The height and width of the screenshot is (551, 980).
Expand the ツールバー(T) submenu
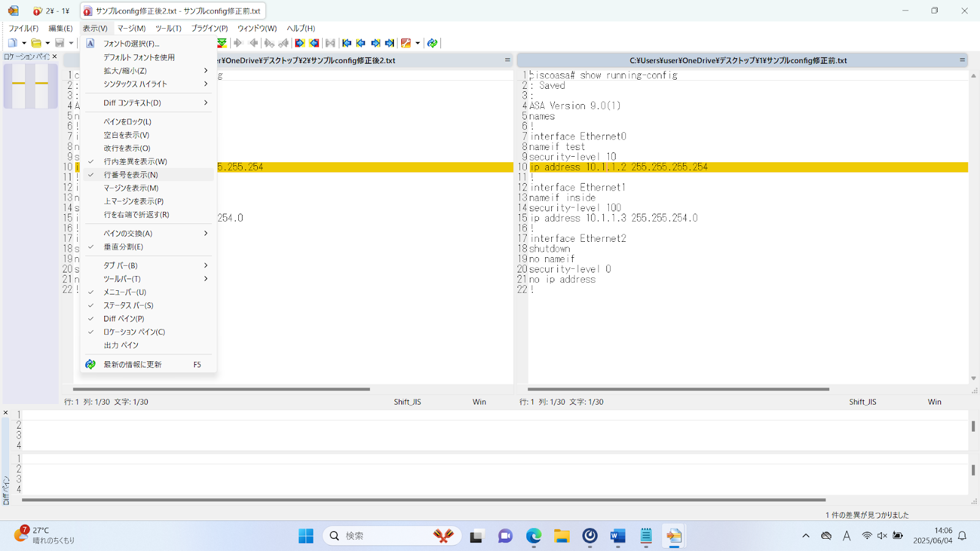pos(148,279)
